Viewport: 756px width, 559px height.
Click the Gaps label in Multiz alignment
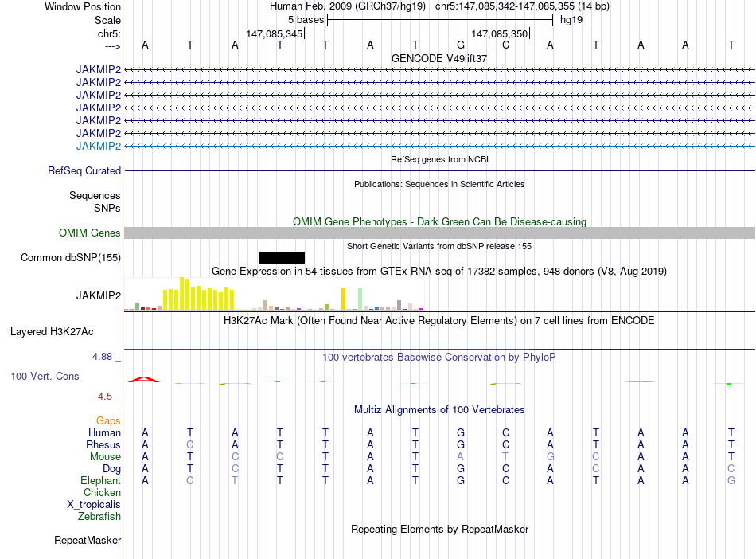[x=108, y=421]
